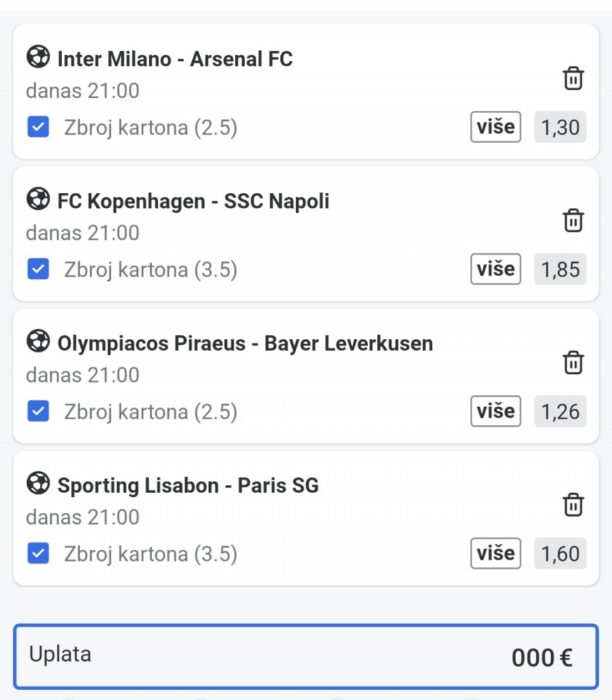
Task: Open Olympiacos Piraeus - Bayer Leverkusen match title
Action: (245, 344)
